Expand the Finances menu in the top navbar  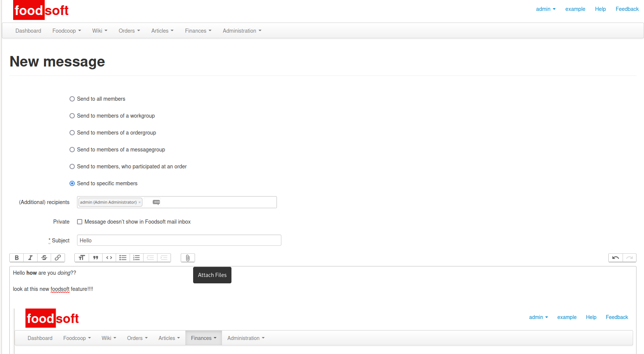point(198,31)
